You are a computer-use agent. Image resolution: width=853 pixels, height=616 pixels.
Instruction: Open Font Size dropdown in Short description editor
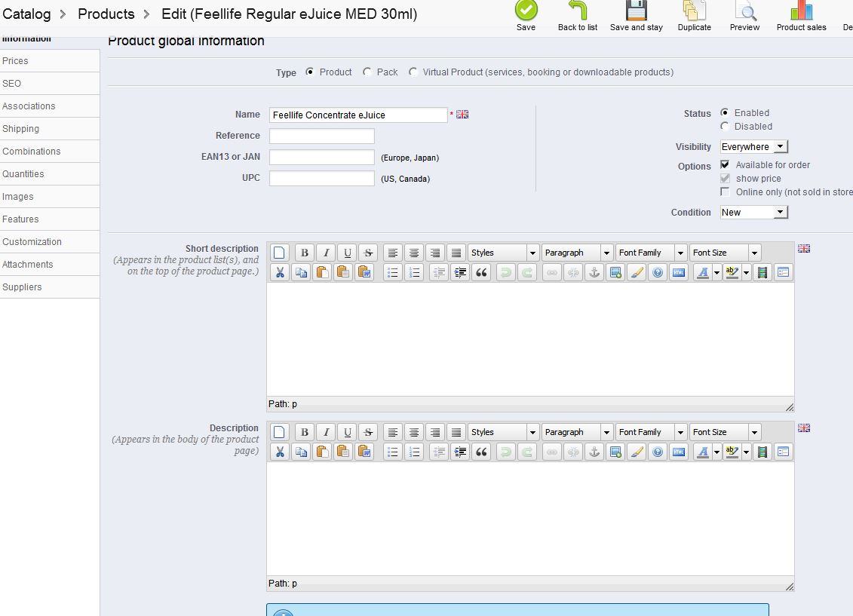pyautogui.click(x=725, y=253)
